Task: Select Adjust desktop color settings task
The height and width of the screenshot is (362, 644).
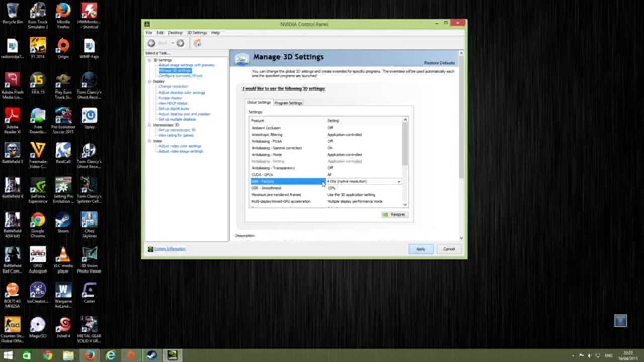Action: [x=182, y=93]
